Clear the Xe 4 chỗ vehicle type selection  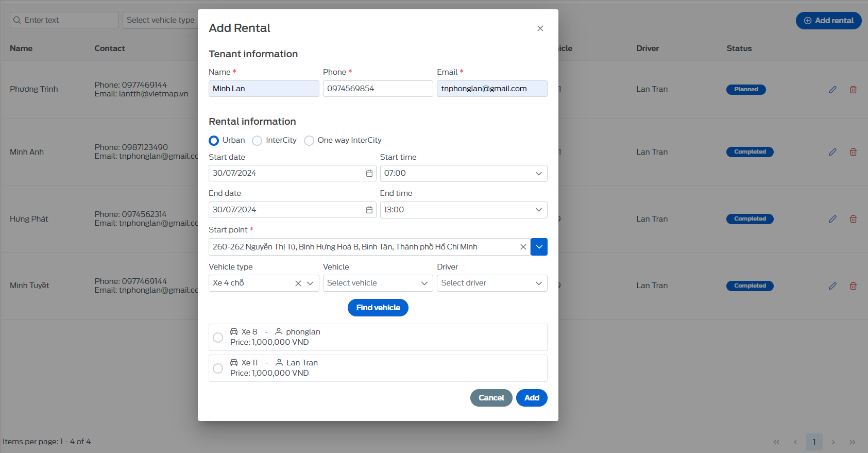(x=298, y=283)
